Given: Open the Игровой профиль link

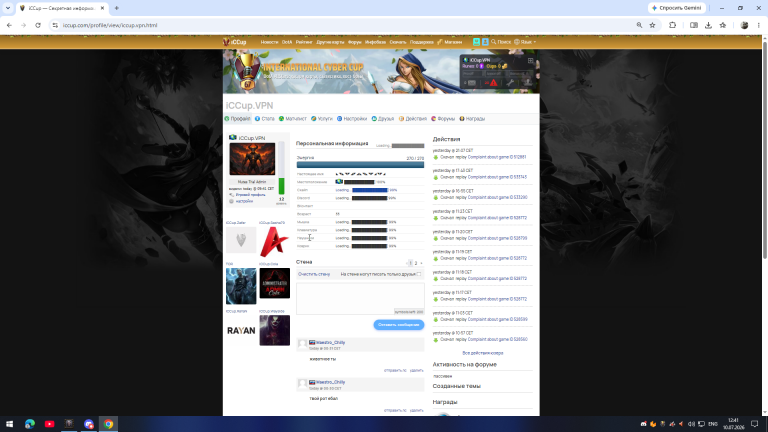Looking at the screenshot, I should click(250, 195).
